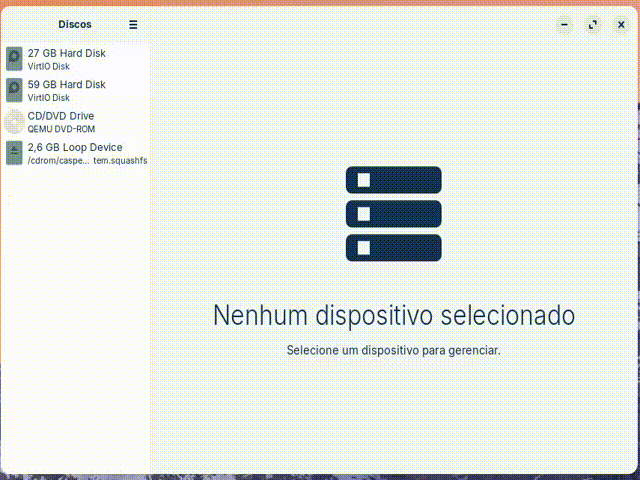Open the Discos hamburger menu
The width and height of the screenshot is (640, 480).
click(x=133, y=24)
